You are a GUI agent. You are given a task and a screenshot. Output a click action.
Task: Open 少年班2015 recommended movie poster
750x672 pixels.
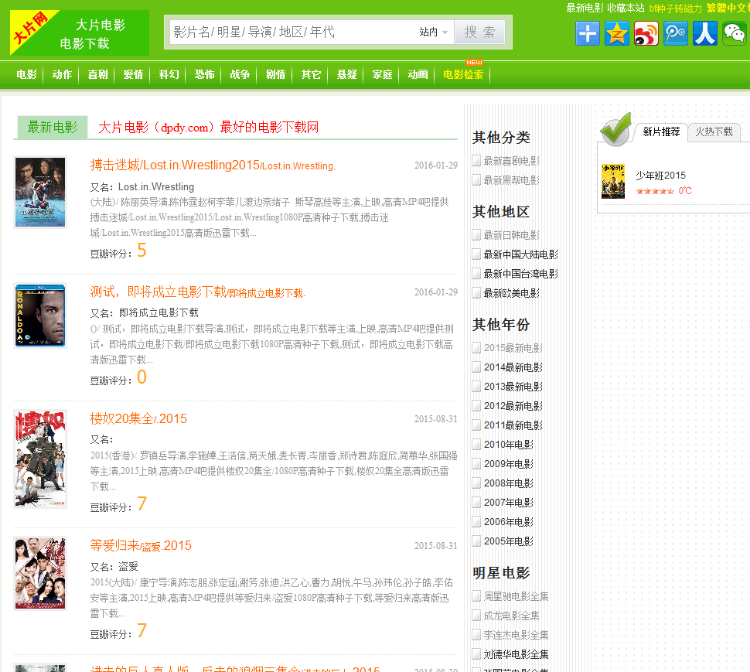coord(613,181)
